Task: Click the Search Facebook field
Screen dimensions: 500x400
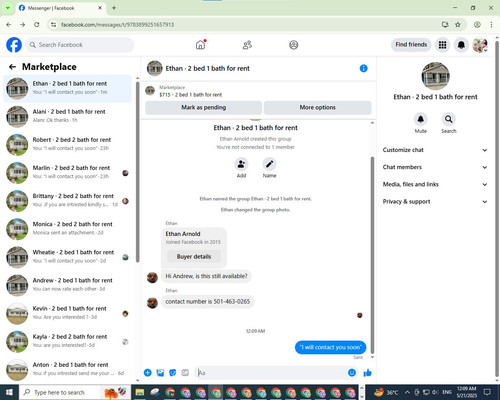Action: click(80, 45)
